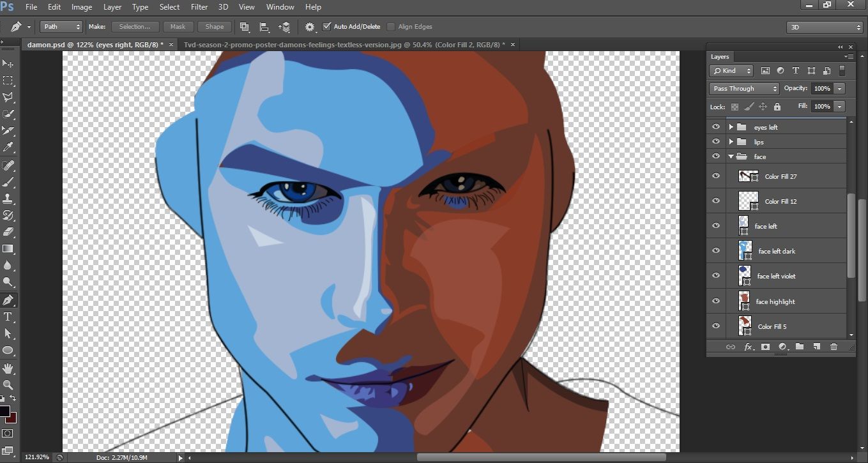Select the Hand tool
The height and width of the screenshot is (463, 868).
pos(8,368)
